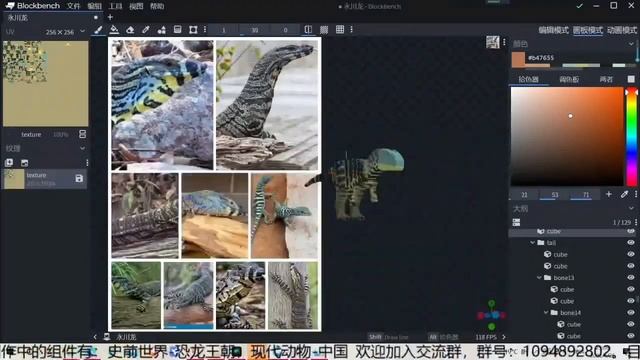The image size is (640, 360).
Task: Select the square selection tool in toolbar
Action: (193, 29)
